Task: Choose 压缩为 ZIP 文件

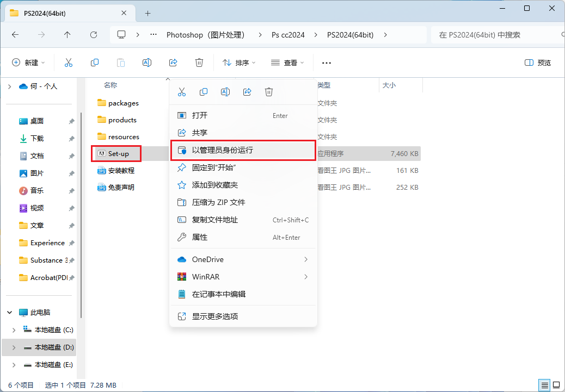Action: (x=243, y=202)
